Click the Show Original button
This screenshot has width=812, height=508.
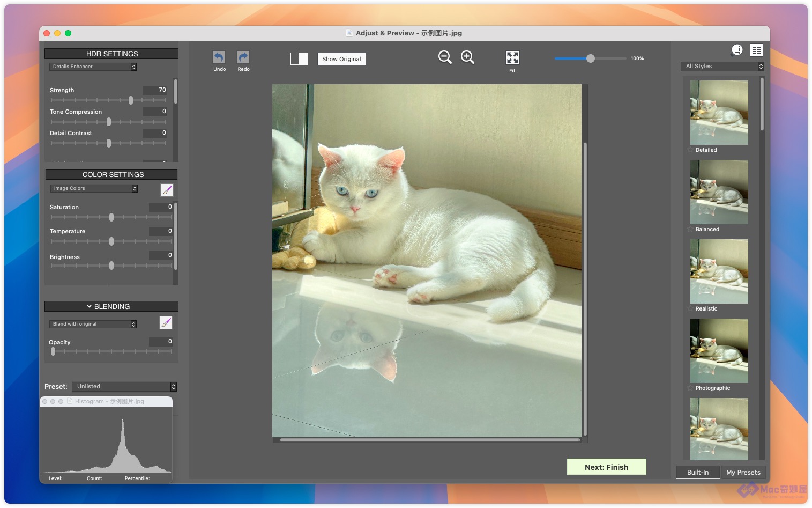[x=341, y=59]
